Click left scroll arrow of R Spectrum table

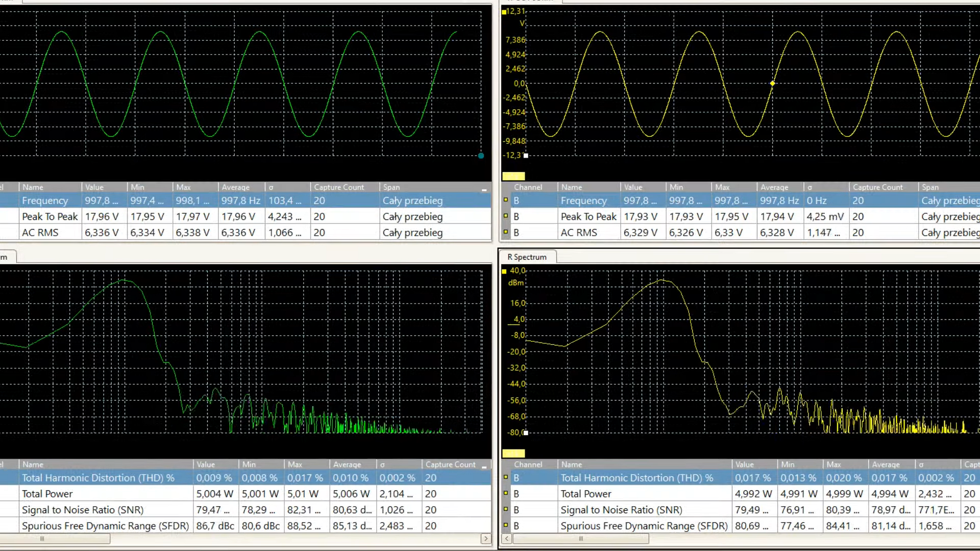coord(506,538)
